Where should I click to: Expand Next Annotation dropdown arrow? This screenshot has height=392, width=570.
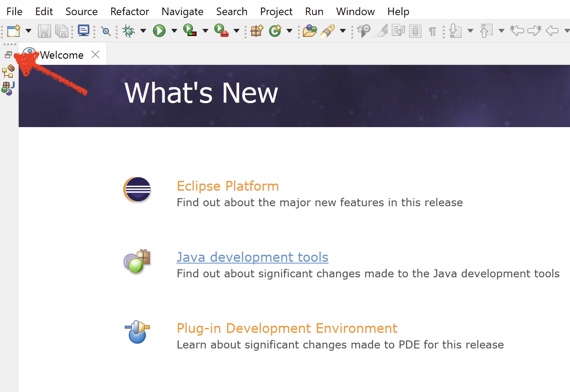tap(470, 31)
